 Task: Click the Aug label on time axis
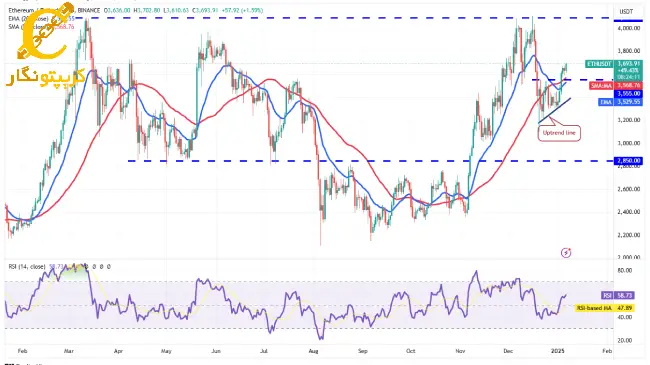[313, 351]
